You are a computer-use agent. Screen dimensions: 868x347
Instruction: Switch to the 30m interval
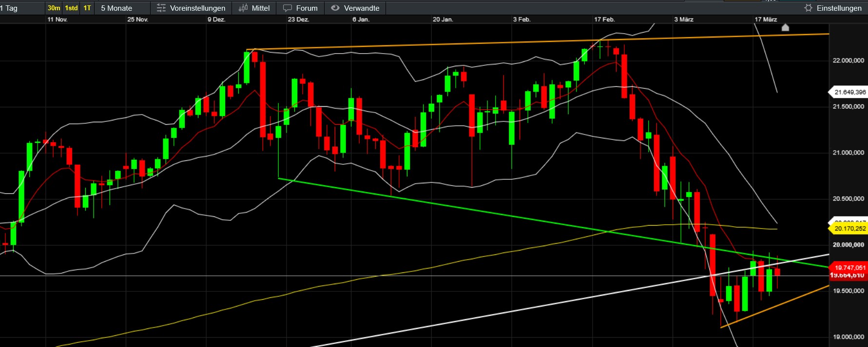tap(54, 8)
